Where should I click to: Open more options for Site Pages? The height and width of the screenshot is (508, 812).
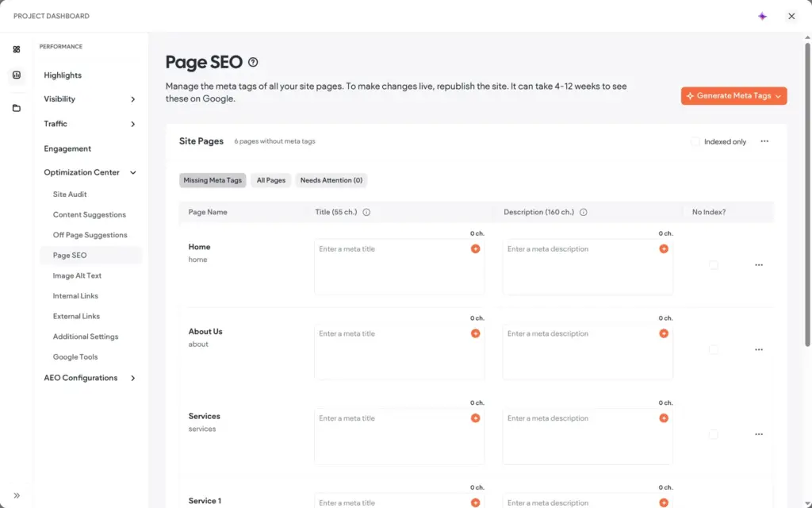(764, 141)
